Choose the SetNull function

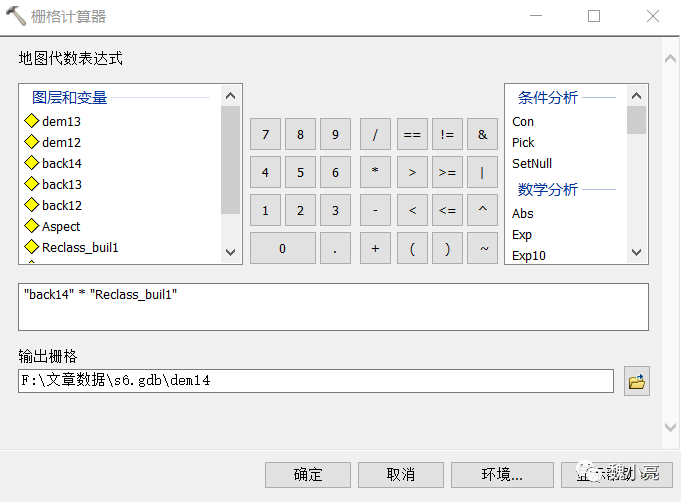click(532, 163)
